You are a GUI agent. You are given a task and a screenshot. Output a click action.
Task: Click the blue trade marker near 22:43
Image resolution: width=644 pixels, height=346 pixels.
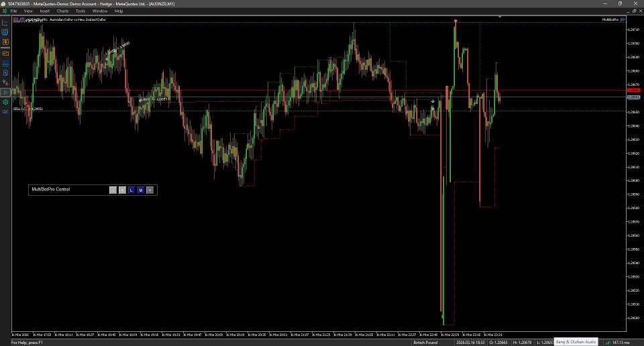pyautogui.click(x=433, y=101)
